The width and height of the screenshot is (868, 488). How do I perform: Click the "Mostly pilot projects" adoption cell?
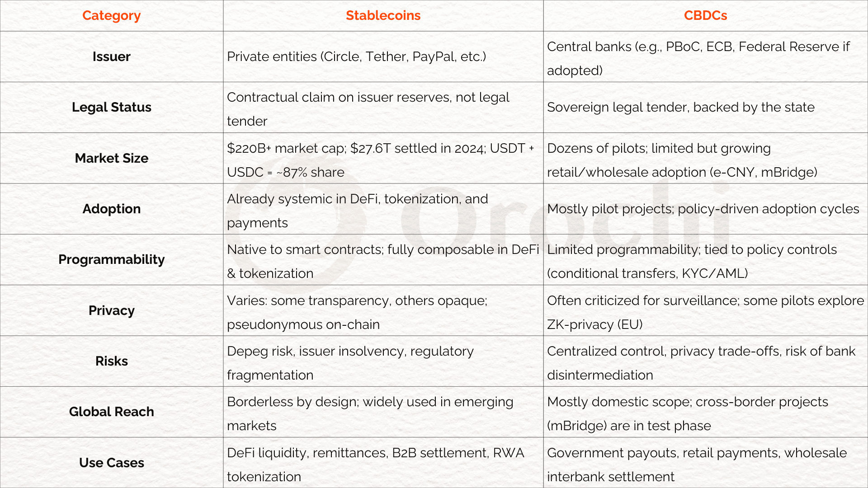pos(703,209)
